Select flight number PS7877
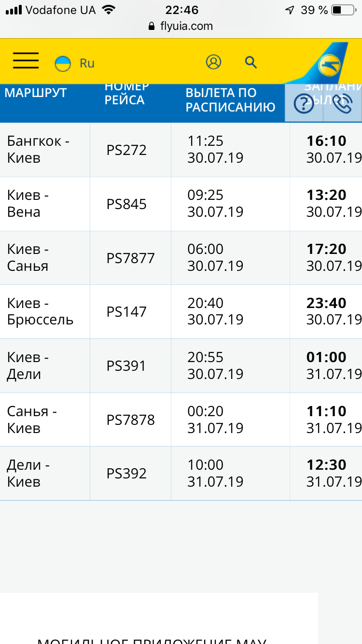The width and height of the screenshot is (362, 644). click(130, 258)
